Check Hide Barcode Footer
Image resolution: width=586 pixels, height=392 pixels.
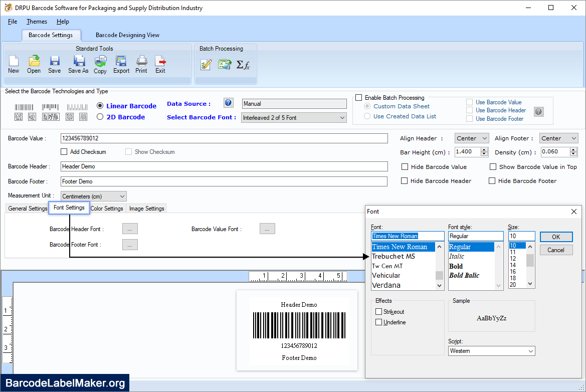pos(492,181)
